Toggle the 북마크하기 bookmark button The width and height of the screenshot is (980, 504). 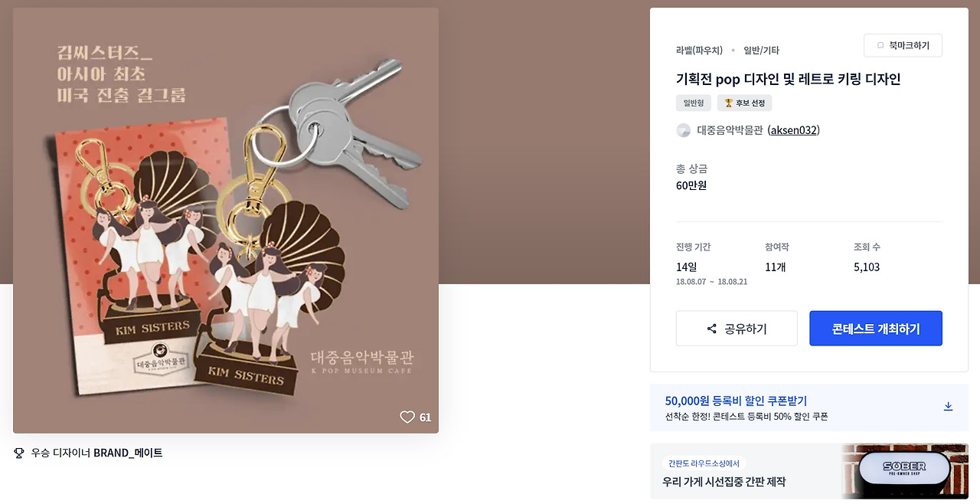(903, 46)
